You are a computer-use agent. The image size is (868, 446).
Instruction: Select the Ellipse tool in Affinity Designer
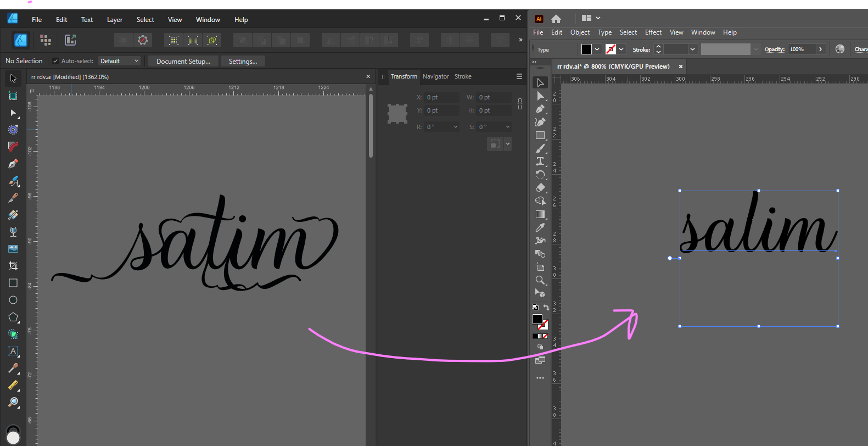[13, 300]
